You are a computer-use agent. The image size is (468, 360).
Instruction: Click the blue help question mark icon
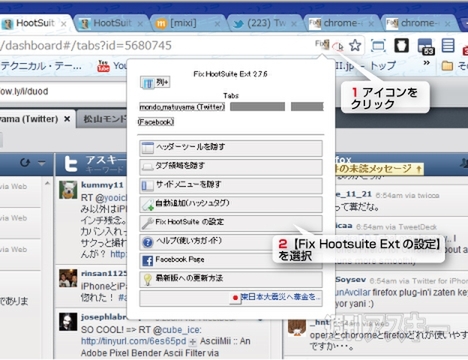tap(147, 242)
